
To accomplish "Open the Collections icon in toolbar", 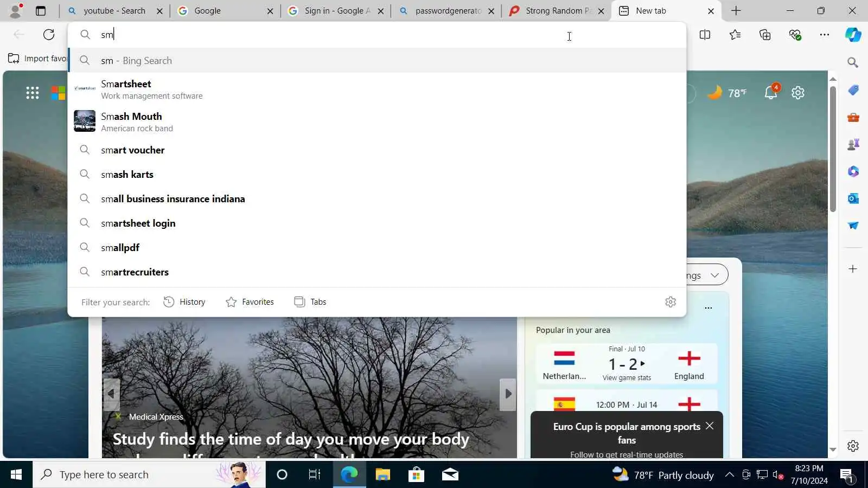I will 765,35.
